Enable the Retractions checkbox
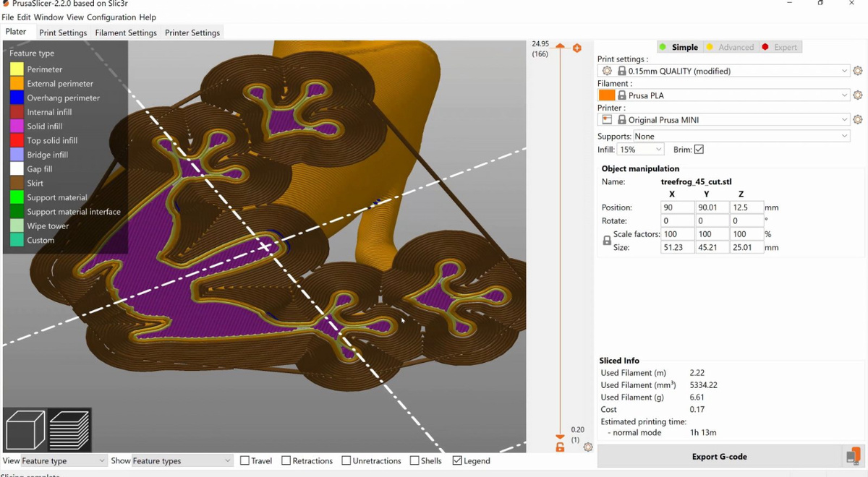 286,460
